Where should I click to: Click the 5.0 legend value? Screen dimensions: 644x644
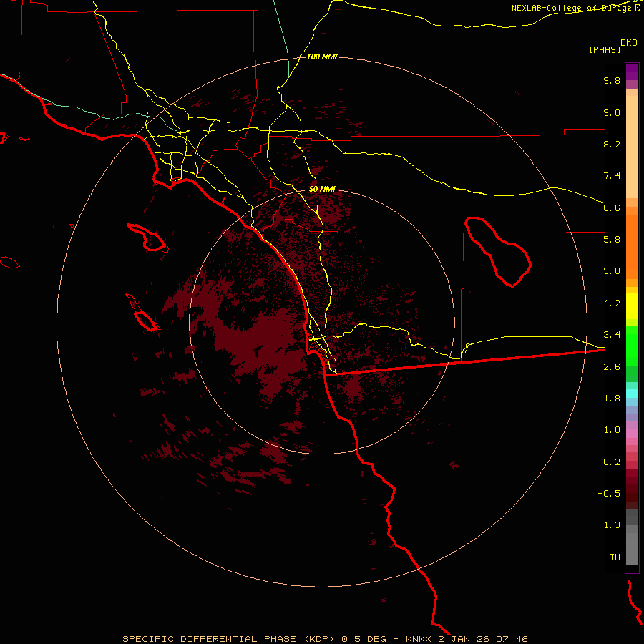pos(612,271)
